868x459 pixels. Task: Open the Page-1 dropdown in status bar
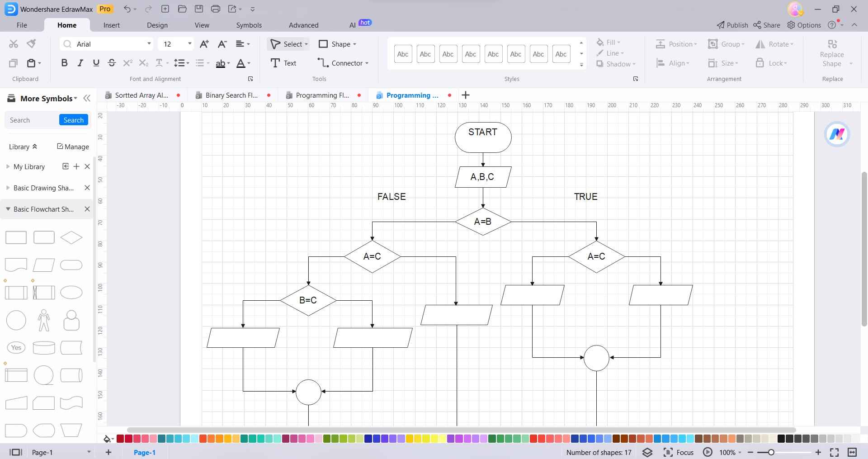tap(89, 452)
